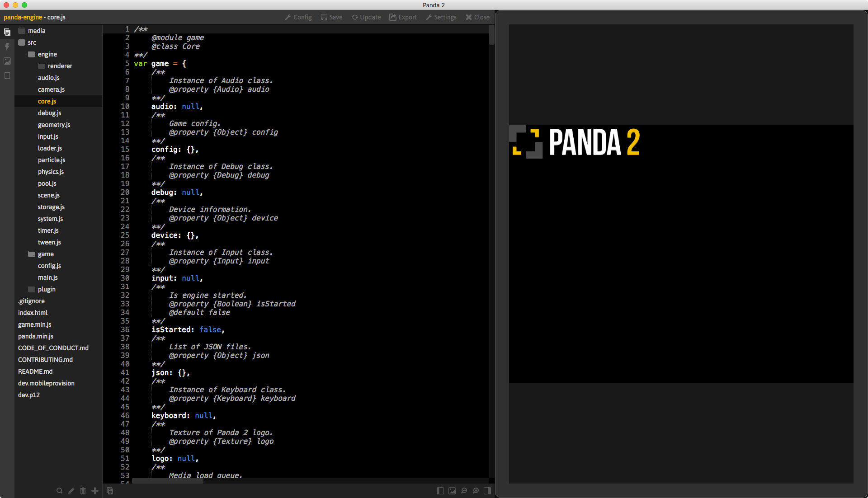Click the Save disk icon
868x498 pixels.
click(x=324, y=17)
